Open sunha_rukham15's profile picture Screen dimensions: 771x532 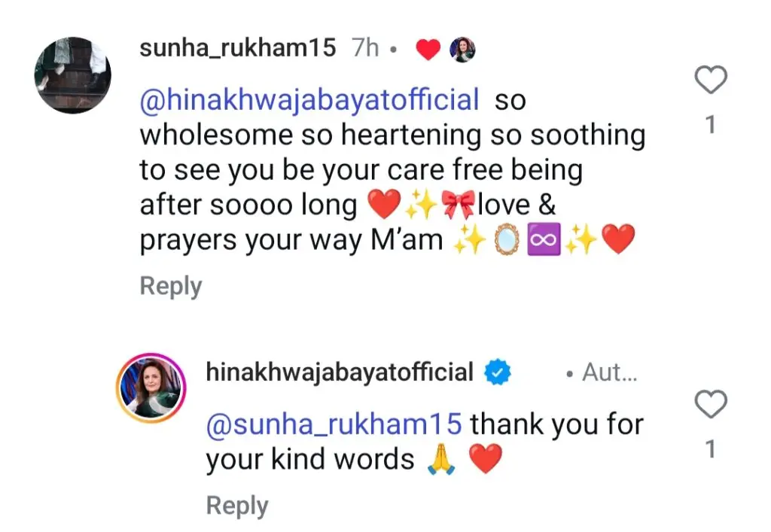tap(73, 75)
